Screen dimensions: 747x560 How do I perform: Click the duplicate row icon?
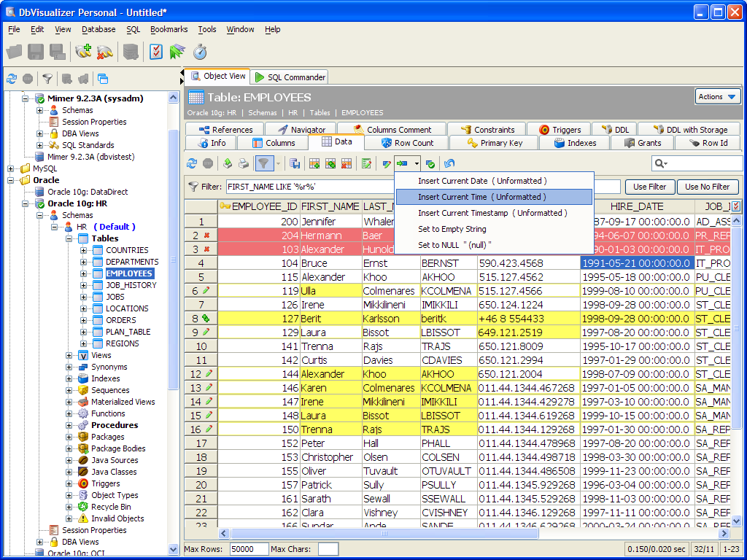330,164
